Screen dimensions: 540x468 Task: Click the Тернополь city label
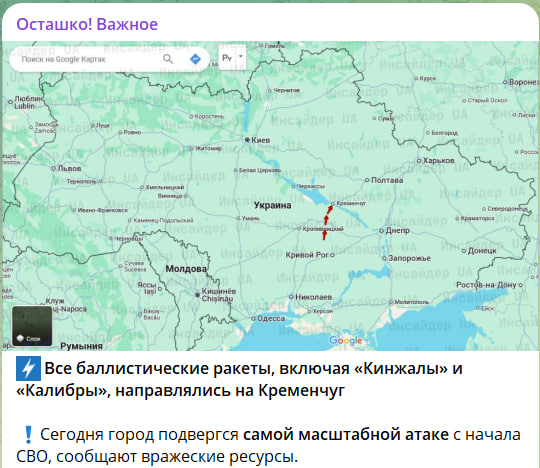pyautogui.click(x=82, y=181)
